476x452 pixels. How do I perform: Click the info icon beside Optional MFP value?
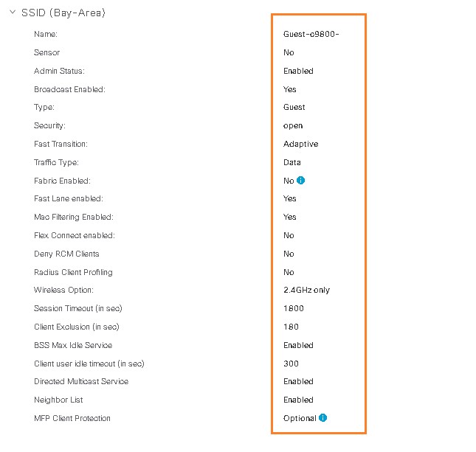tap(322, 418)
